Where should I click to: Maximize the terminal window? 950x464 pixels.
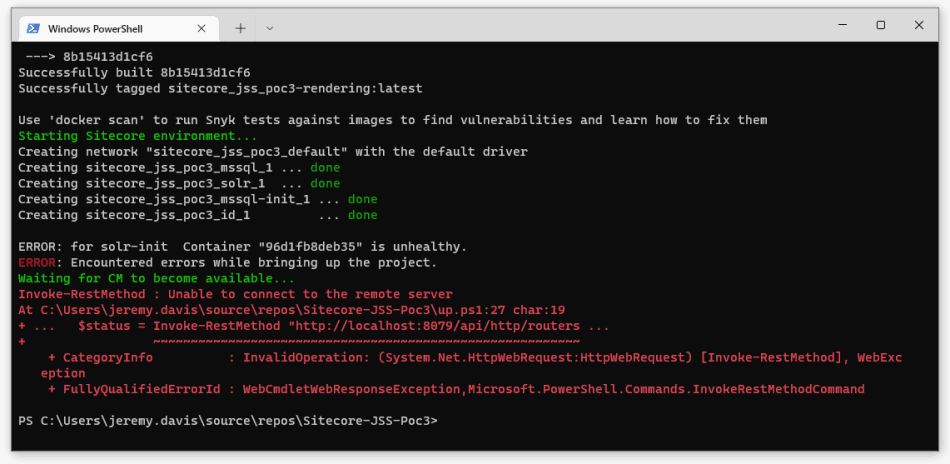(880, 25)
